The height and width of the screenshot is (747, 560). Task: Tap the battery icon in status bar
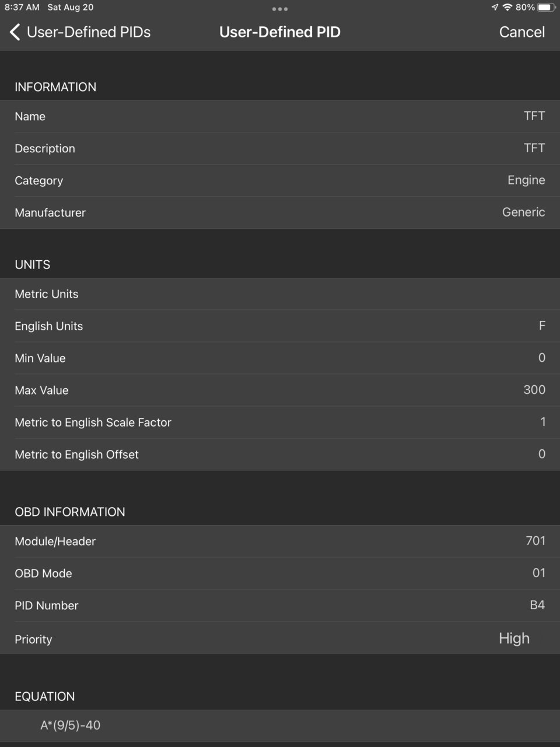tap(546, 7)
